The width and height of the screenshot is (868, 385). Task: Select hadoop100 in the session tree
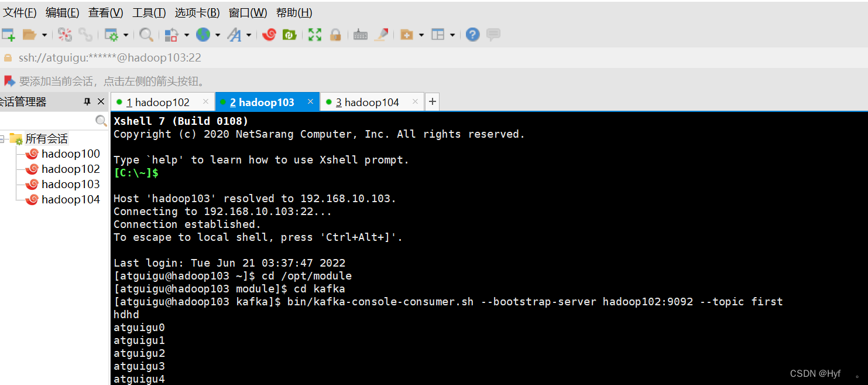pyautogui.click(x=70, y=154)
